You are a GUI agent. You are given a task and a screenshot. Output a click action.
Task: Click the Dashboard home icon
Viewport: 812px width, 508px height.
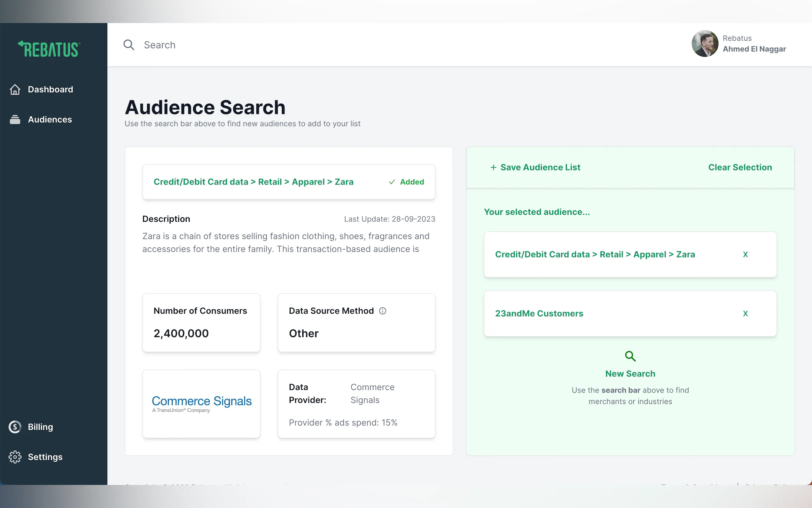[15, 89]
